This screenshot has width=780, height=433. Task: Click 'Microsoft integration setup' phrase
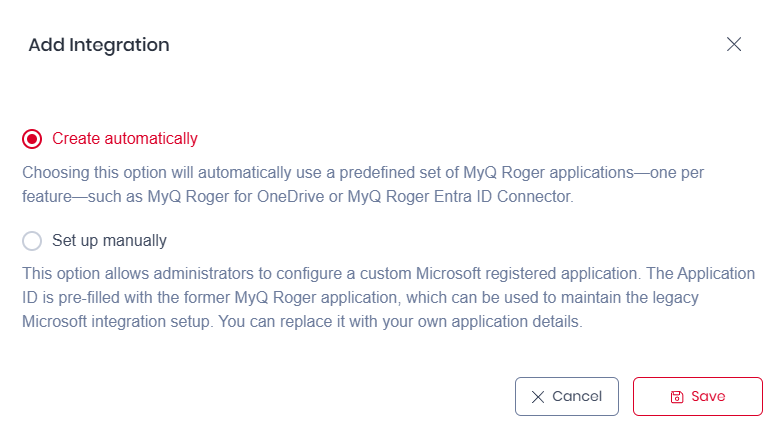coord(110,323)
